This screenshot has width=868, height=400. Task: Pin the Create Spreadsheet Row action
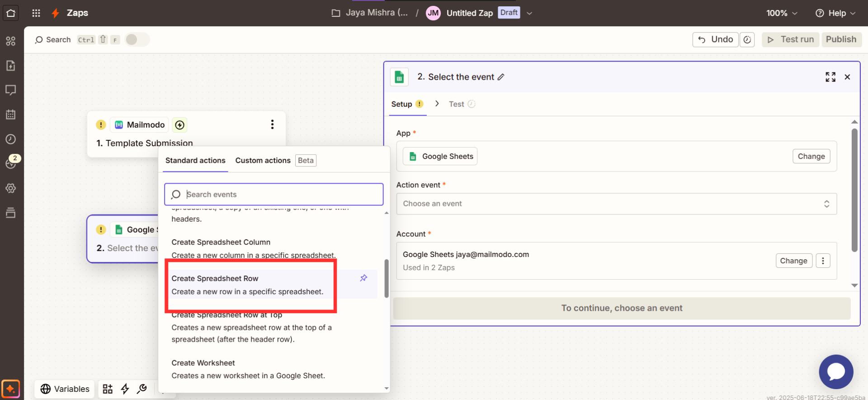coord(363,278)
